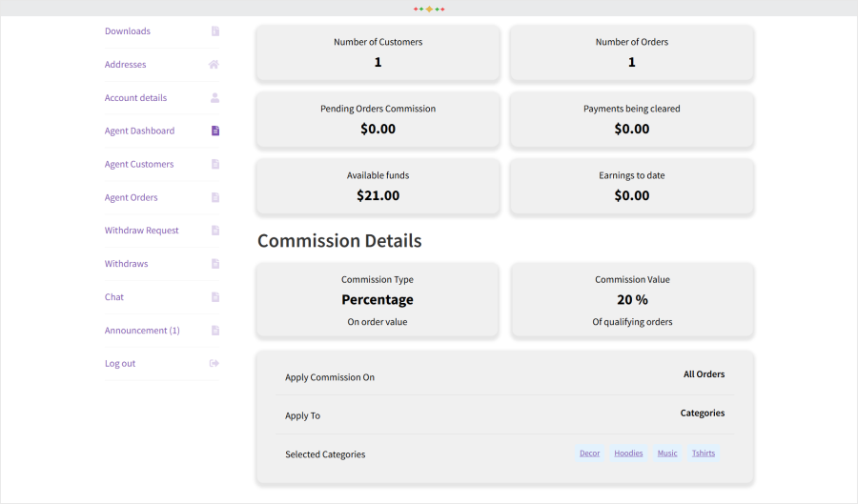This screenshot has height=504, width=858.
Task: Click the All Orders value
Action: [x=704, y=374]
